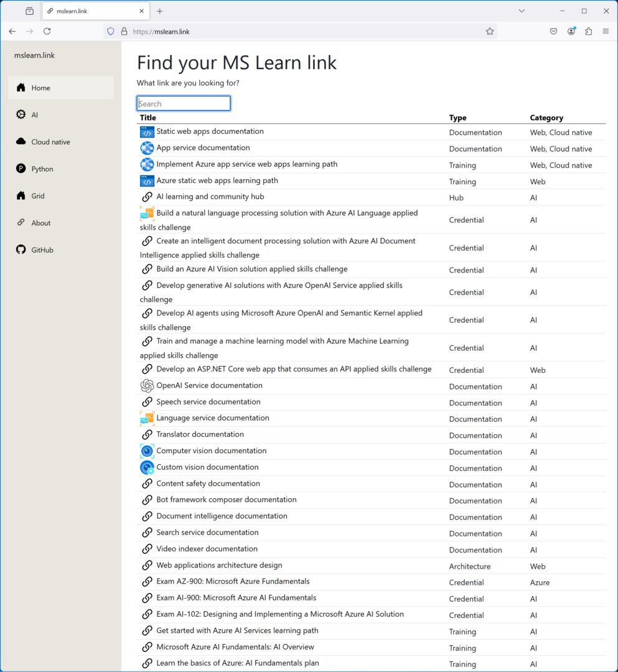Open the Pocket save icon in the toolbar
This screenshot has height=672, width=618.
click(554, 31)
